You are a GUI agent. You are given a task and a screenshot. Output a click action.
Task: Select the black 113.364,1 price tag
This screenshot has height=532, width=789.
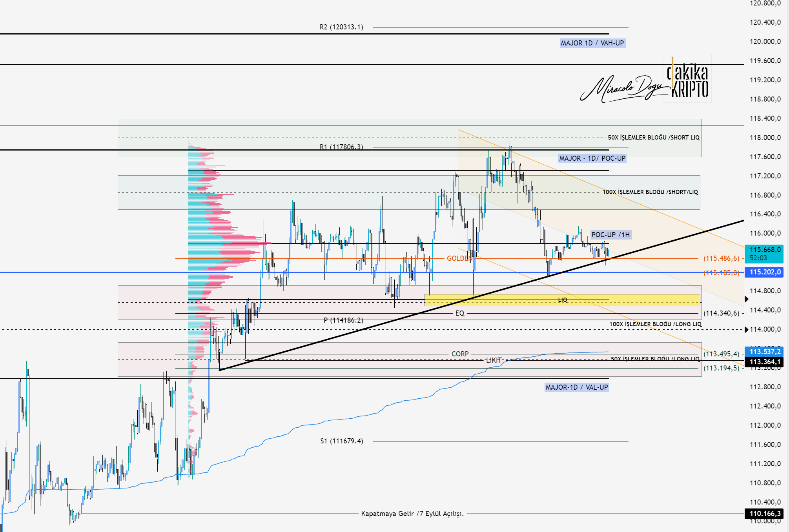point(764,362)
